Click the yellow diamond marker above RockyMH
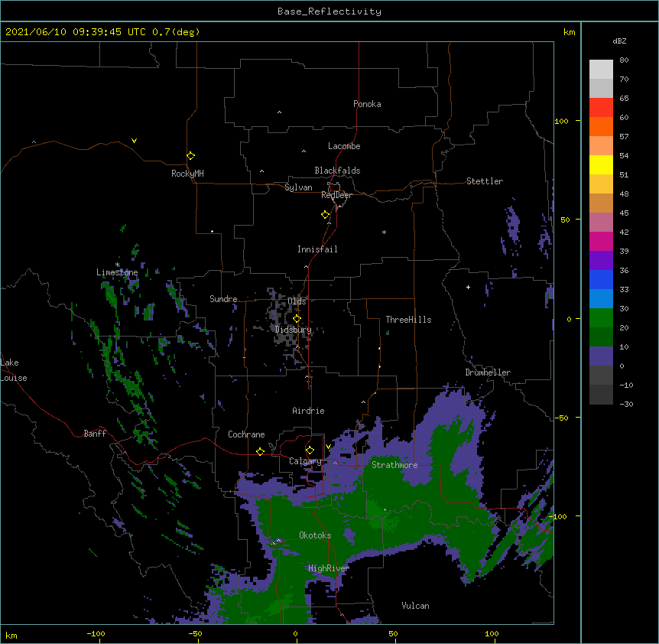Viewport: 659px width, 644px height. pos(190,156)
